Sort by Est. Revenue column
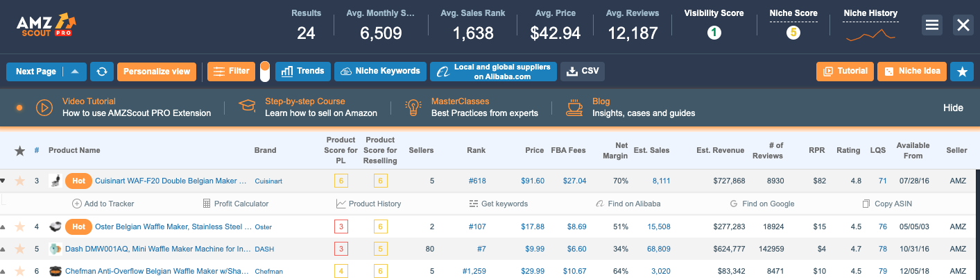 (x=721, y=150)
